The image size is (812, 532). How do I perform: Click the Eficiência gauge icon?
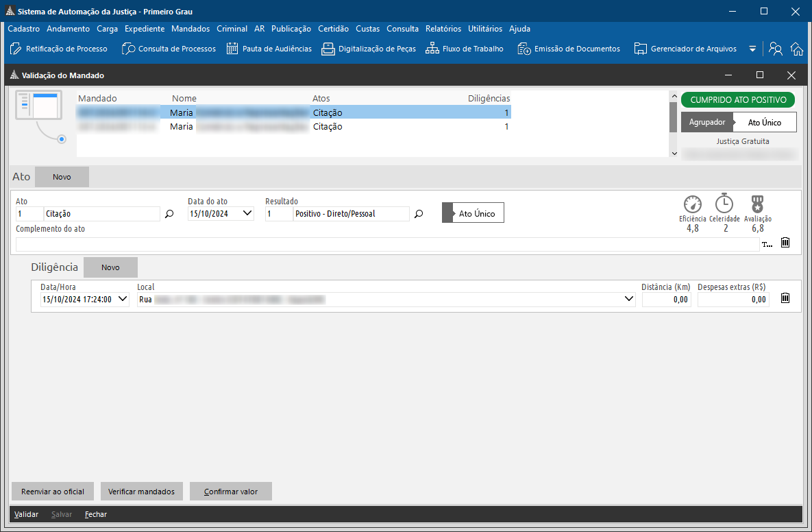tap(693, 204)
